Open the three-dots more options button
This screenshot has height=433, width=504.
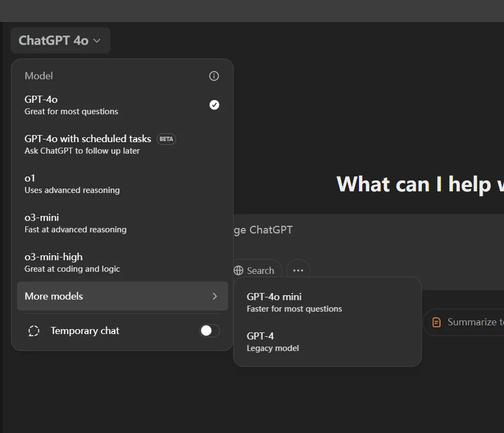298,271
